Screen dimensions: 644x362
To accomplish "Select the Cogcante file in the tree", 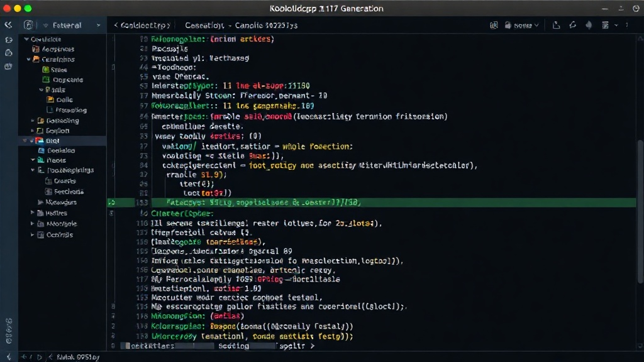I will click(68, 80).
